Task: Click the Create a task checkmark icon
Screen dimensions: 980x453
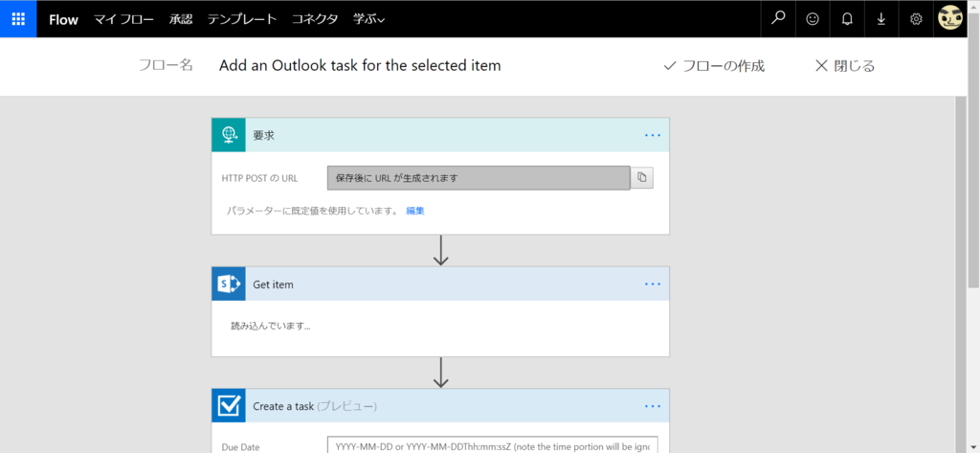Action: (x=229, y=406)
